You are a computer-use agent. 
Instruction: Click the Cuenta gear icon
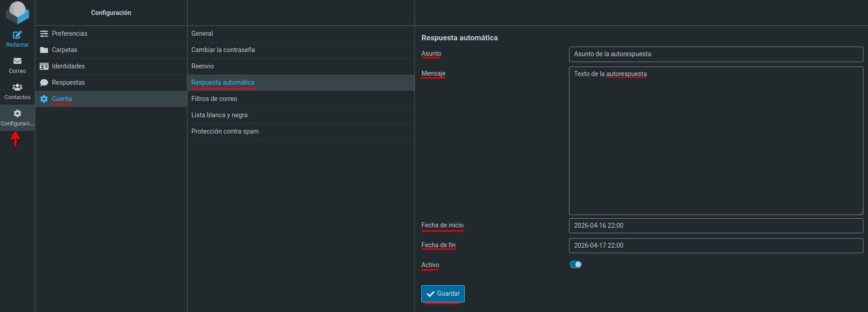(x=44, y=99)
